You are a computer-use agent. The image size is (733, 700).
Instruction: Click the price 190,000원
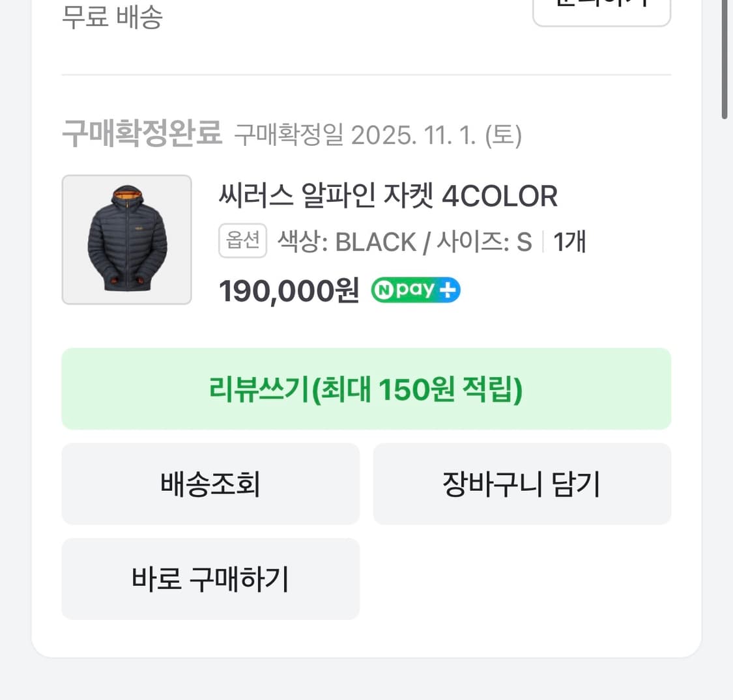click(x=287, y=290)
